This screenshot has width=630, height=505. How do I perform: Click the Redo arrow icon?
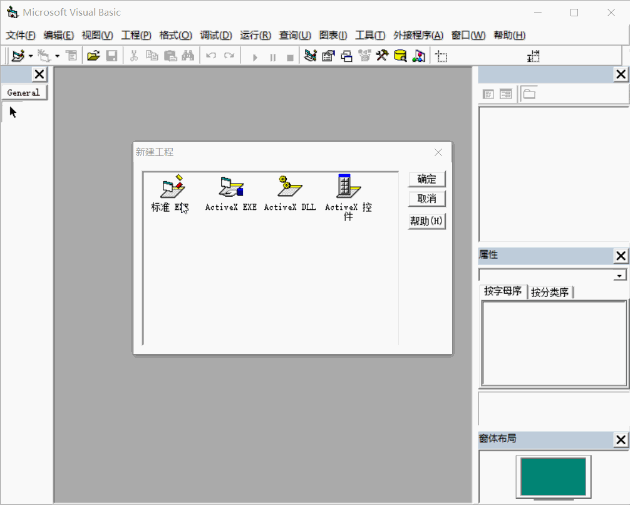tap(229, 56)
